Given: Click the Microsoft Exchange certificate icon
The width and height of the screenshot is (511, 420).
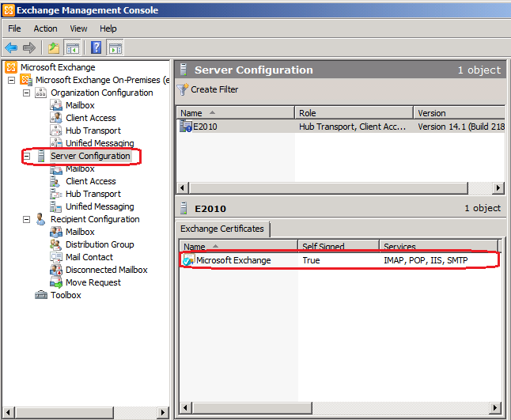Looking at the screenshot, I should (x=188, y=260).
